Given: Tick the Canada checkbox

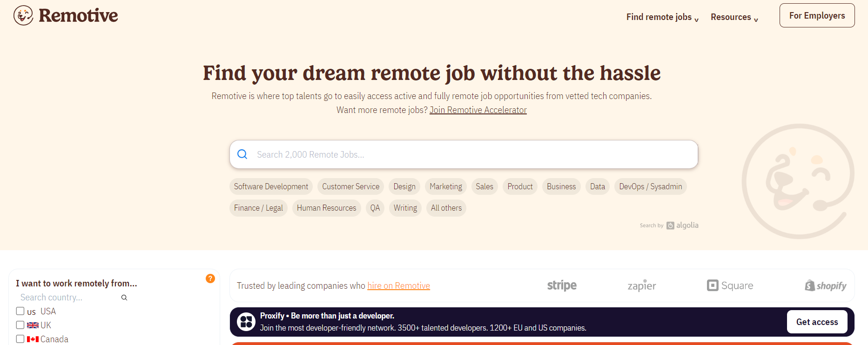Looking at the screenshot, I should click(x=20, y=339).
